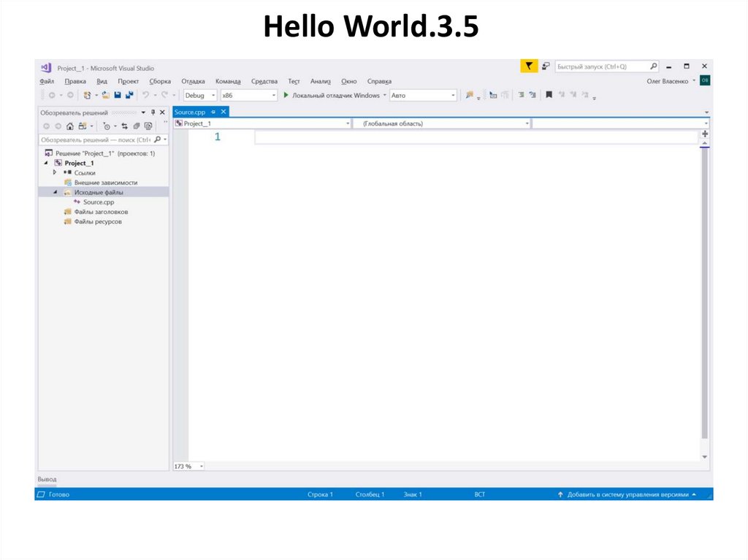Collapse the Project_1 tree node
Viewport: 748px width, 560px height.
tap(46, 163)
